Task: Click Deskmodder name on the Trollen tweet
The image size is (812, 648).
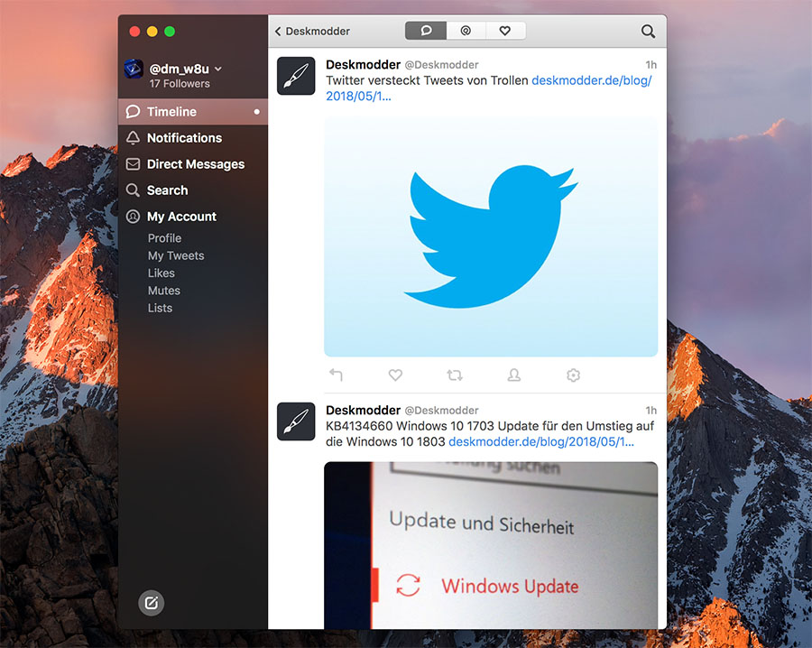Action: click(363, 65)
